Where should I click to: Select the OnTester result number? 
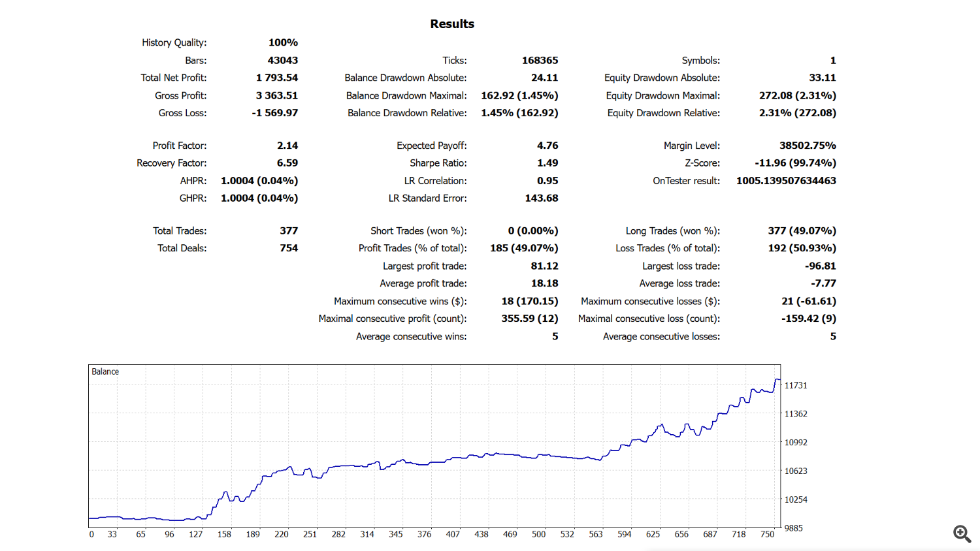tap(786, 181)
